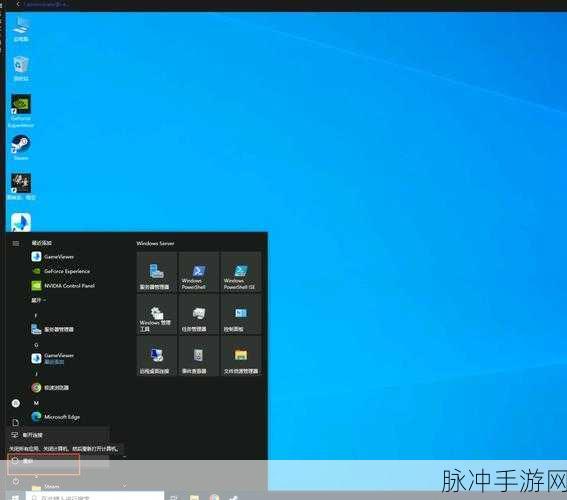Open Task View on the taskbar
The height and width of the screenshot is (500, 567).
pyautogui.click(x=174, y=497)
